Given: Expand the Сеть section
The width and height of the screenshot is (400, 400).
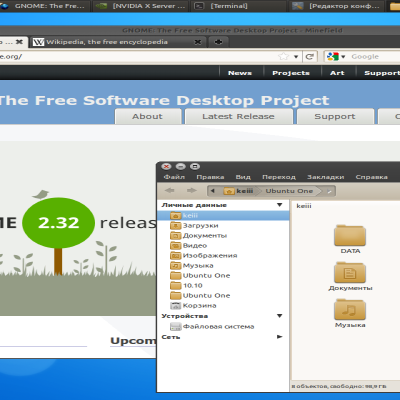Looking at the screenshot, I should 280,337.
